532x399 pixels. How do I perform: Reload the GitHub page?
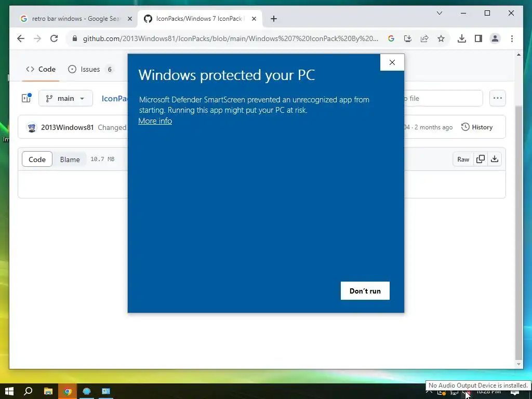(54, 38)
